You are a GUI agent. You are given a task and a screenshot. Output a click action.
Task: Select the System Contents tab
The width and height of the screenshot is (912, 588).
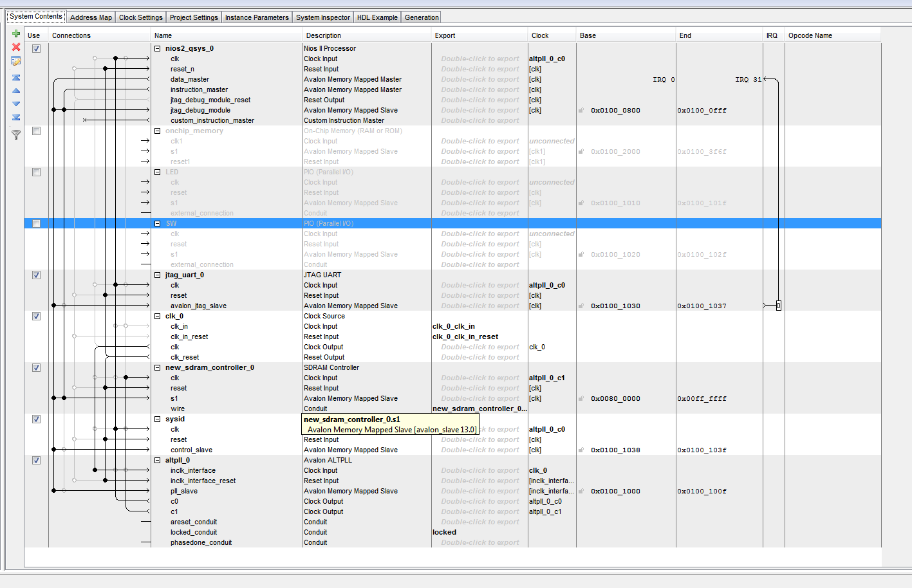(36, 16)
